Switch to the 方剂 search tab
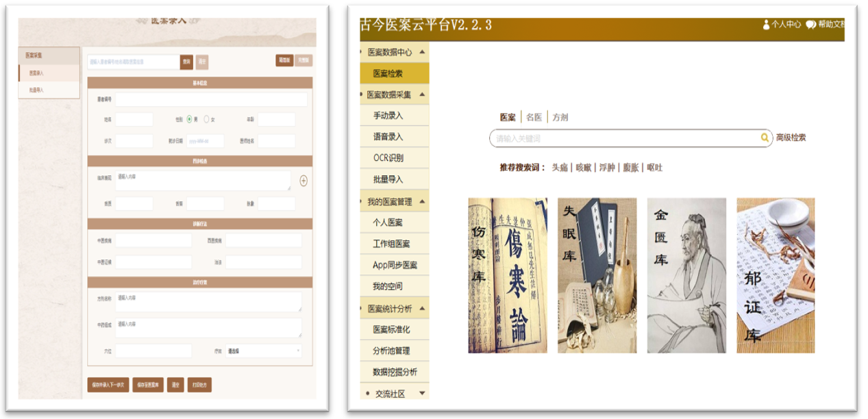Screen dimensions: 868x419 [x=560, y=117]
